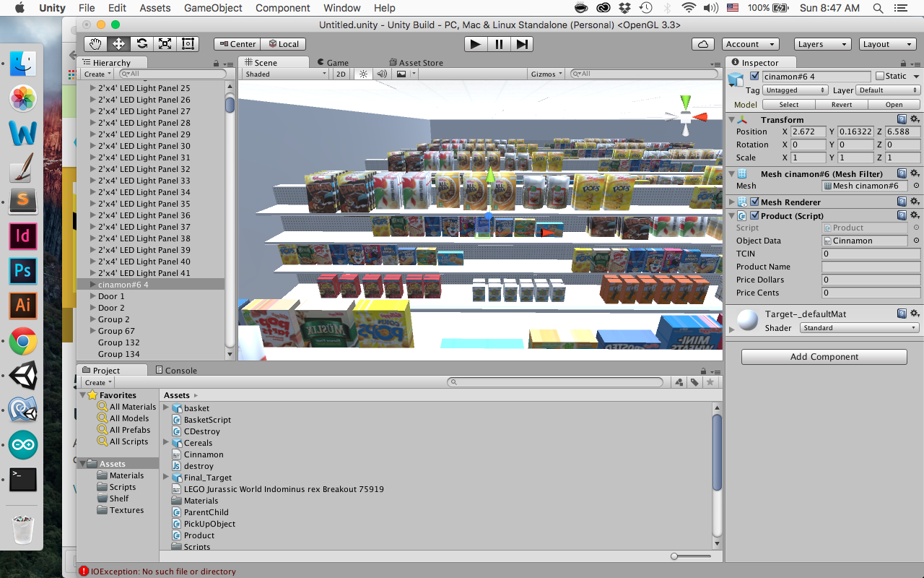924x578 pixels.
Task: Switch to the Console tab
Action: pyautogui.click(x=175, y=370)
